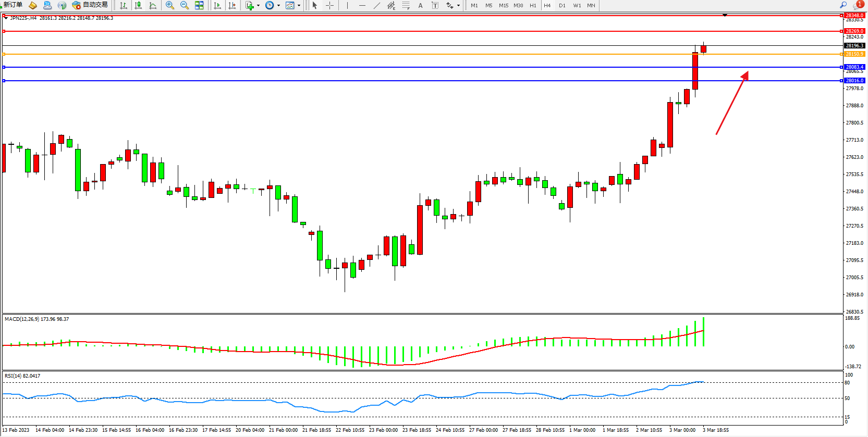Image resolution: width=868 pixels, height=437 pixels.
Task: Select the crosshair tool
Action: coord(330,5)
